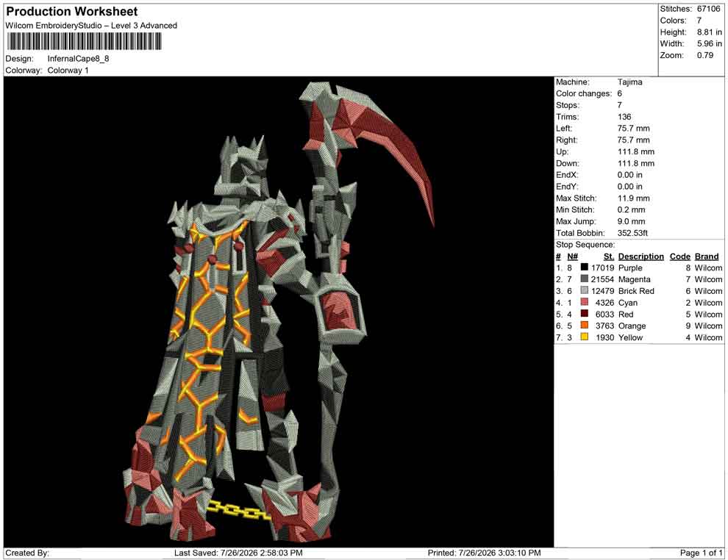Click the light gray Brick Red swatch
Viewport: 728px width, 560px height.
pos(584,290)
